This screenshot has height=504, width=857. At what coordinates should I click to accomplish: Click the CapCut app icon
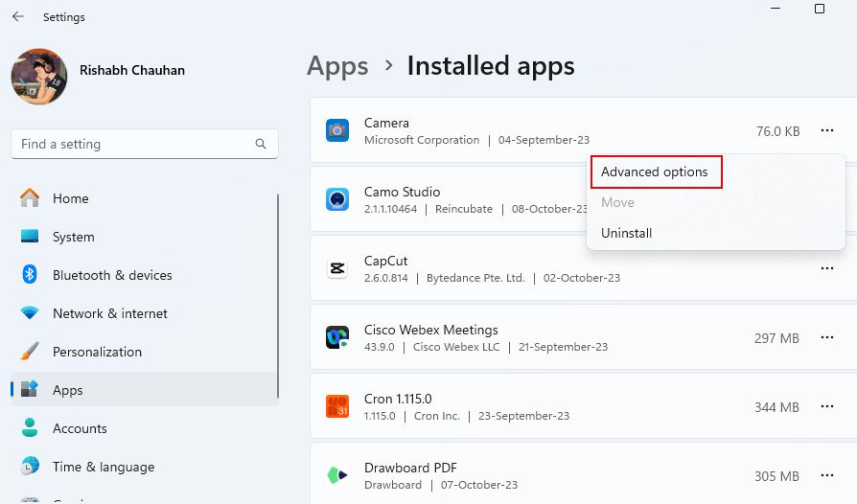[x=337, y=268]
